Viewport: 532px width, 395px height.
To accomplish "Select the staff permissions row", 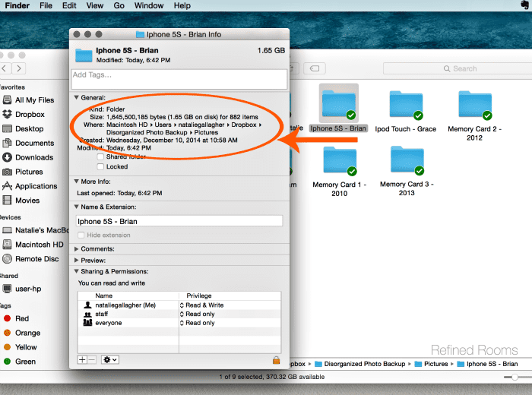I will tap(179, 314).
